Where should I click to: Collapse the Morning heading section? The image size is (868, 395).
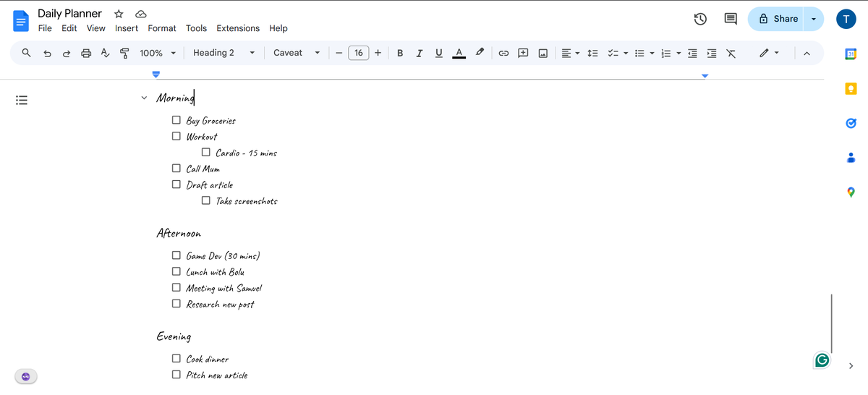pyautogui.click(x=144, y=98)
